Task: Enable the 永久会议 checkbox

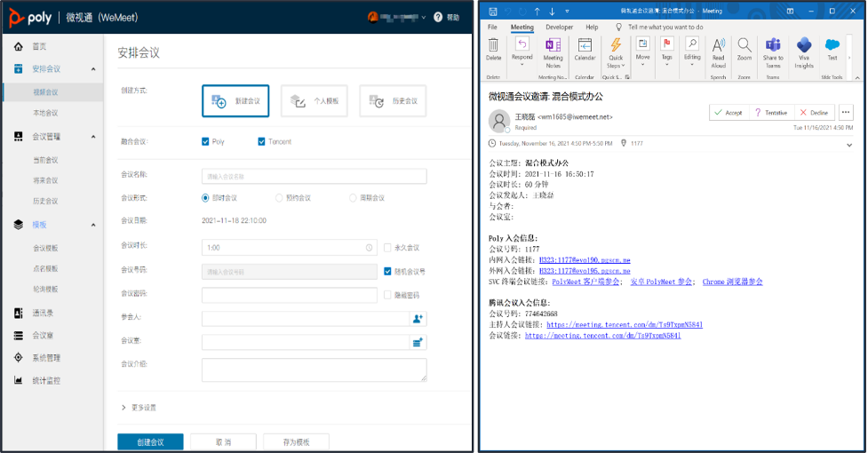Action: click(387, 248)
